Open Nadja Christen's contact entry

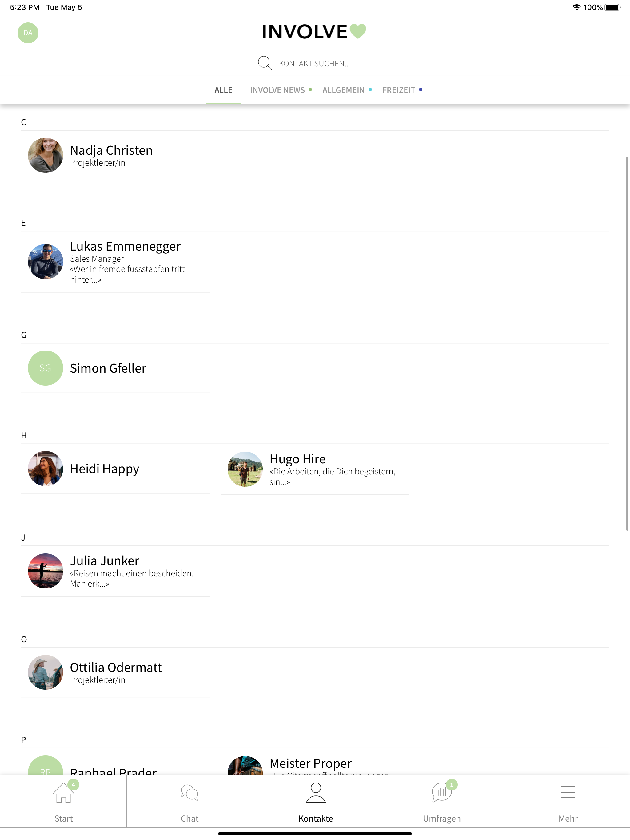click(x=111, y=155)
